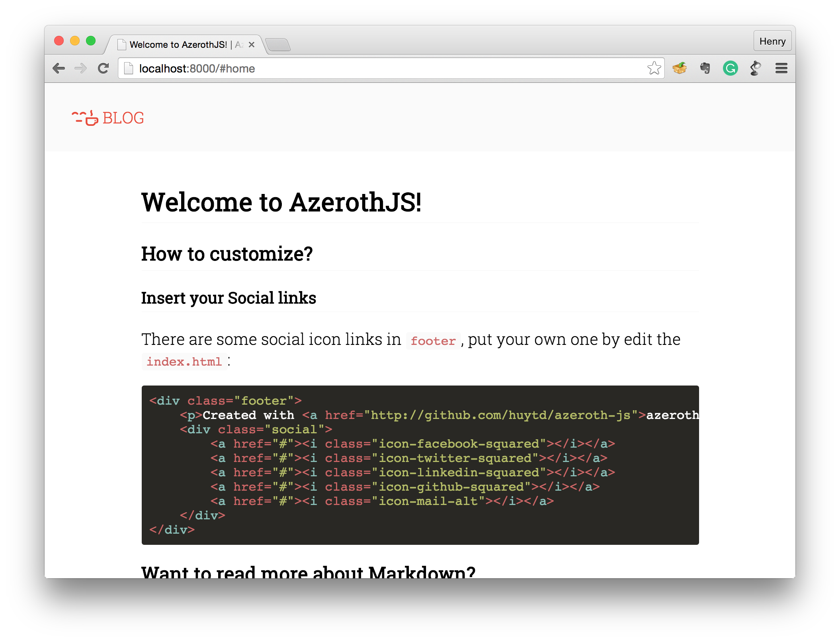The width and height of the screenshot is (840, 642).
Task: Click the browser back arrow
Action: coord(59,69)
